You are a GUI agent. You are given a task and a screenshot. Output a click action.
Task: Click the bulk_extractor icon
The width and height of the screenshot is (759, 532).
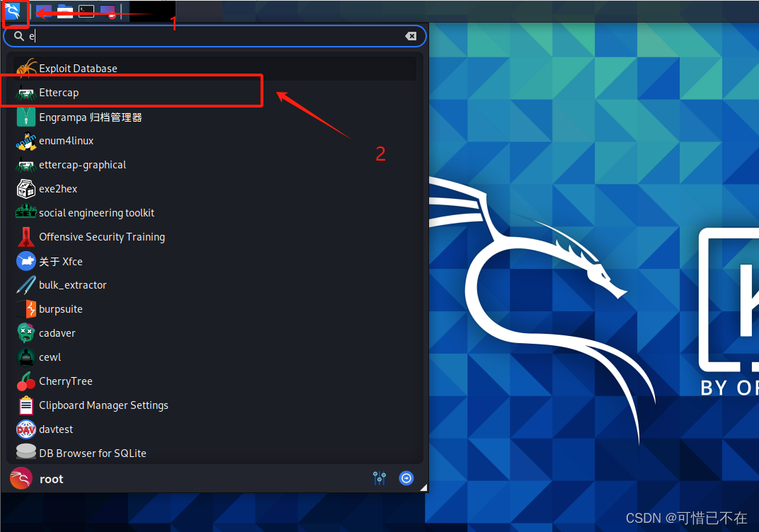point(26,285)
